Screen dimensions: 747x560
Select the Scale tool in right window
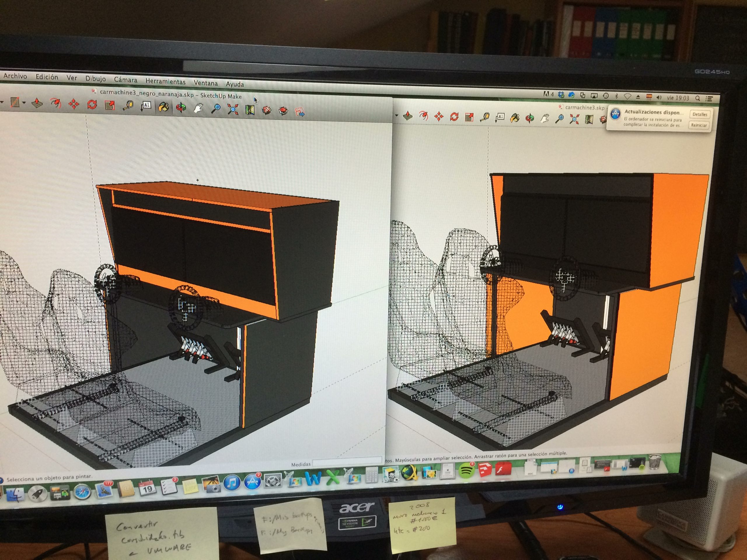469,117
